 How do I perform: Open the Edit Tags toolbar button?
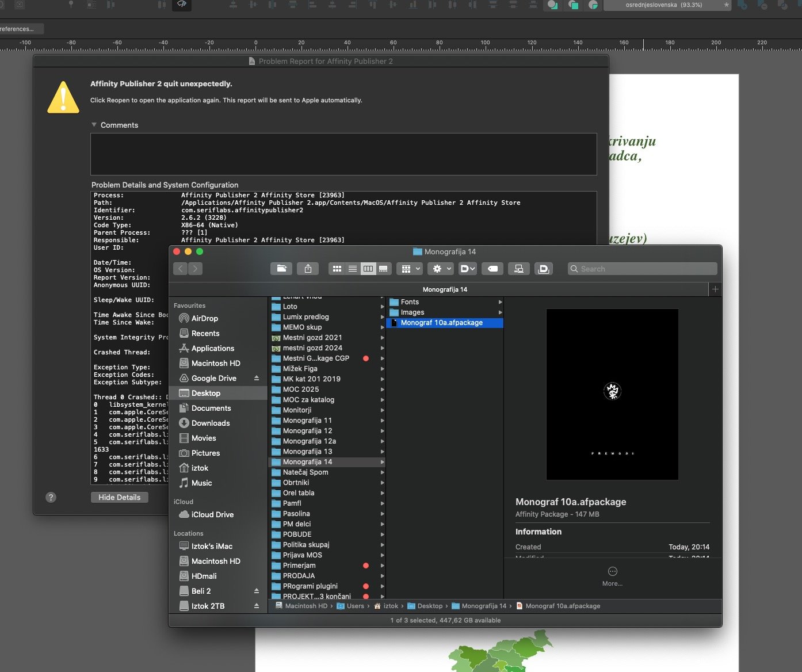click(x=493, y=269)
